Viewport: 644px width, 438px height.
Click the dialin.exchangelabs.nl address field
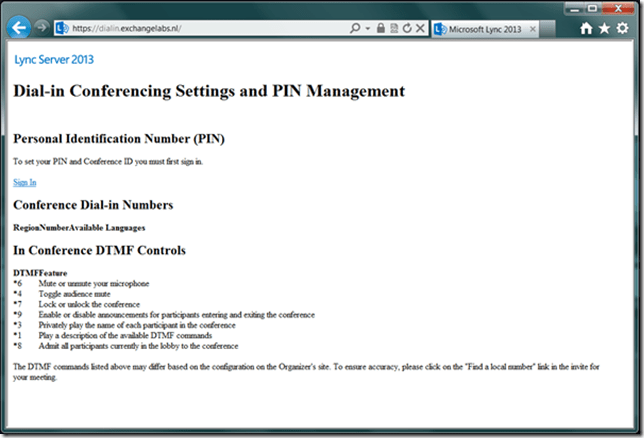coord(200,28)
